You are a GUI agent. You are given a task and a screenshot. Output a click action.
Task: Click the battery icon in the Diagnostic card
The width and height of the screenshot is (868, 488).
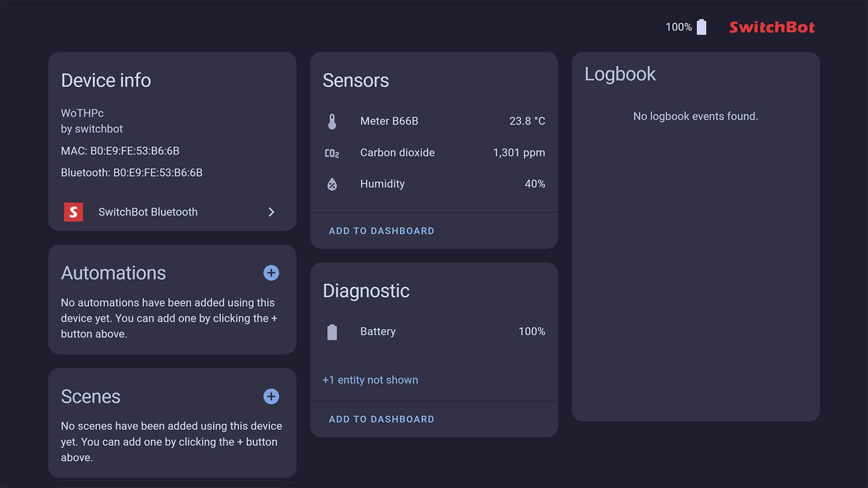click(332, 331)
